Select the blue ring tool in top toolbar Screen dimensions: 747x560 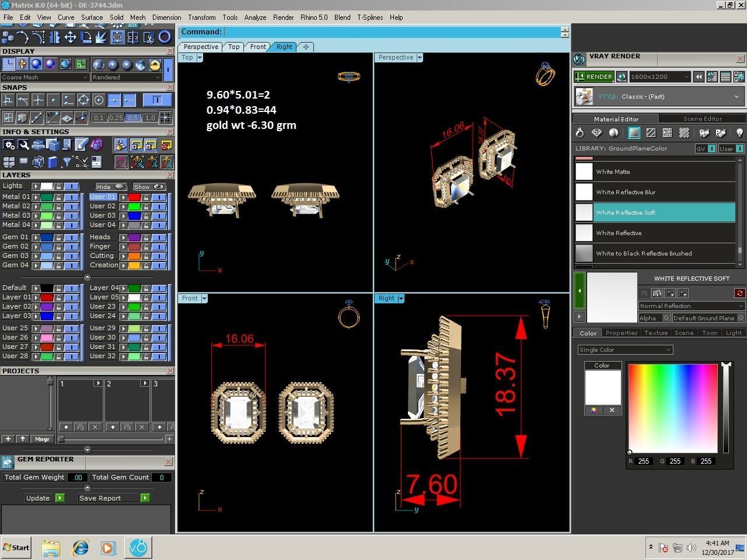[165, 37]
